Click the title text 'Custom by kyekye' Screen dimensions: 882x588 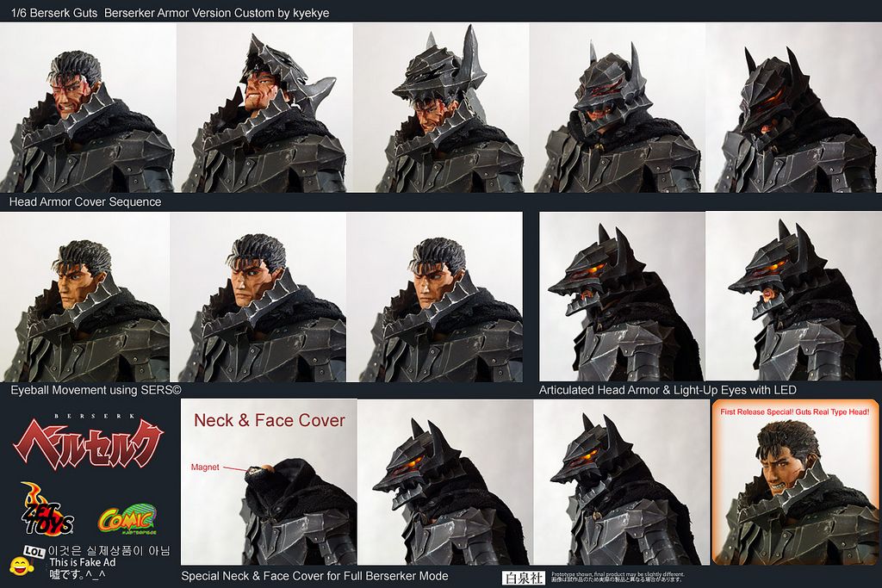[279, 13]
